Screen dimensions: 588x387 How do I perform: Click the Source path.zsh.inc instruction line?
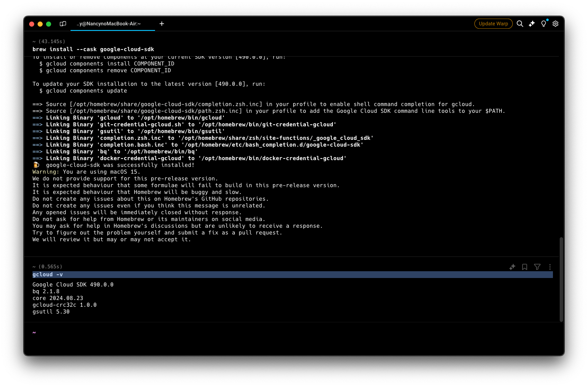[x=269, y=111]
